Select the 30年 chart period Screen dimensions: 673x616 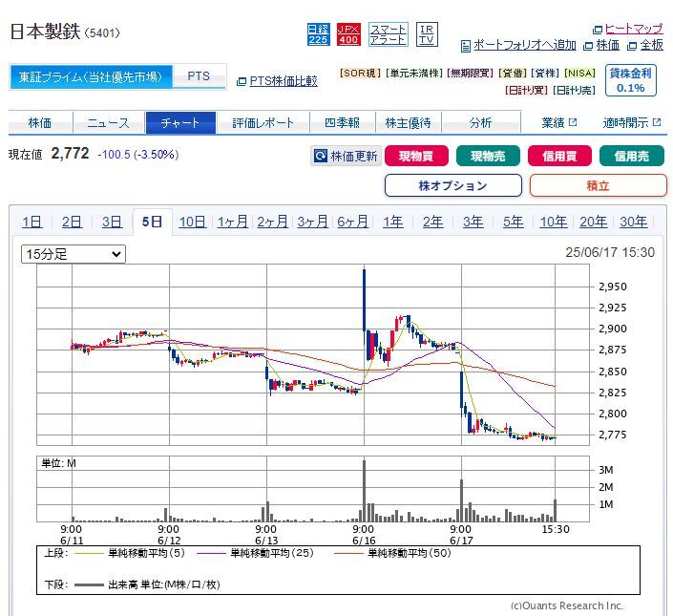click(x=634, y=222)
